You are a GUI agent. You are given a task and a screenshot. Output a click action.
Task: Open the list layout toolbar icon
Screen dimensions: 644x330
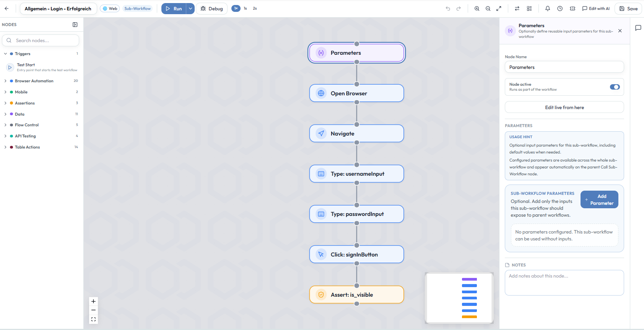click(529, 8)
